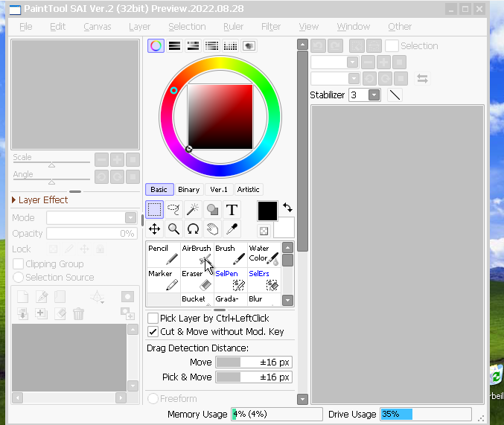Screen dimensions: 504x425
Task: Choose the Eraser tool
Action: 197,281
